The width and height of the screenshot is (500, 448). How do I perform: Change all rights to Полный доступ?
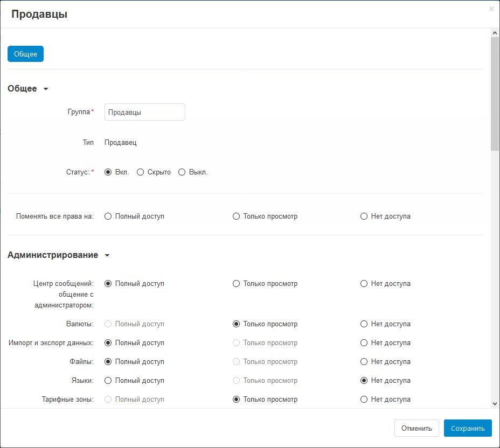pos(108,216)
